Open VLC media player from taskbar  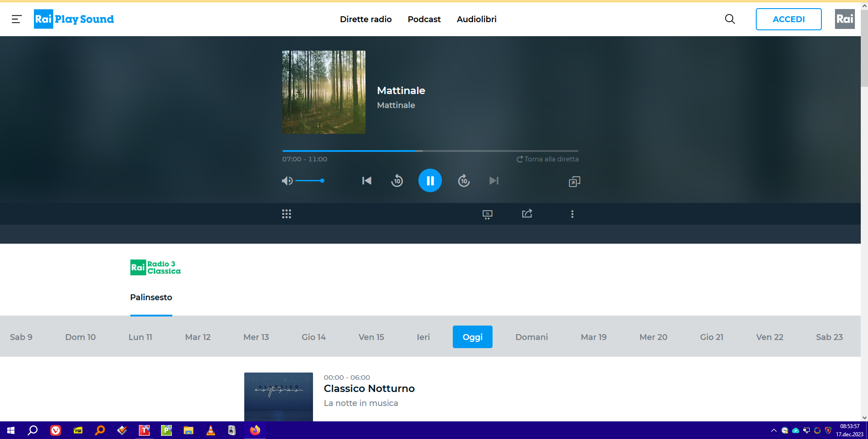pos(211,430)
